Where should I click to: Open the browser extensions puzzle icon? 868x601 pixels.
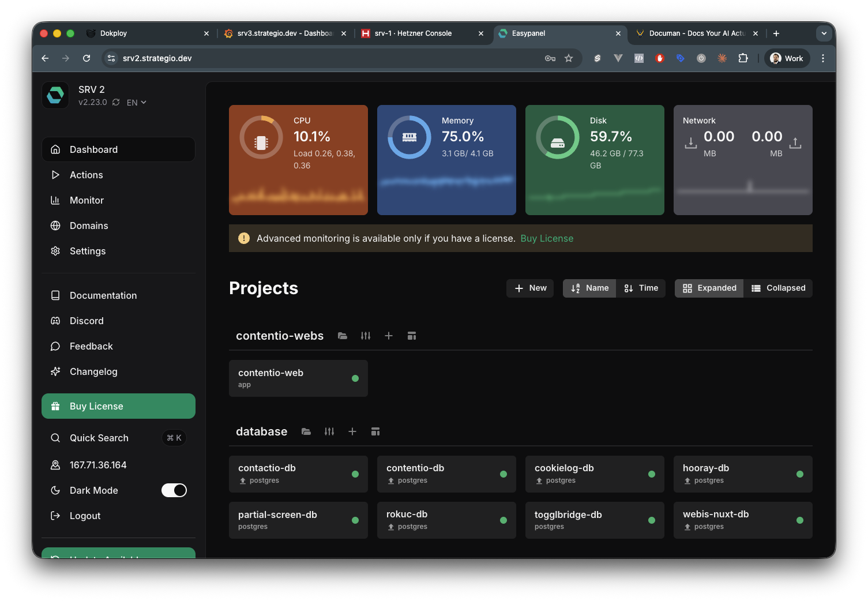click(x=743, y=58)
